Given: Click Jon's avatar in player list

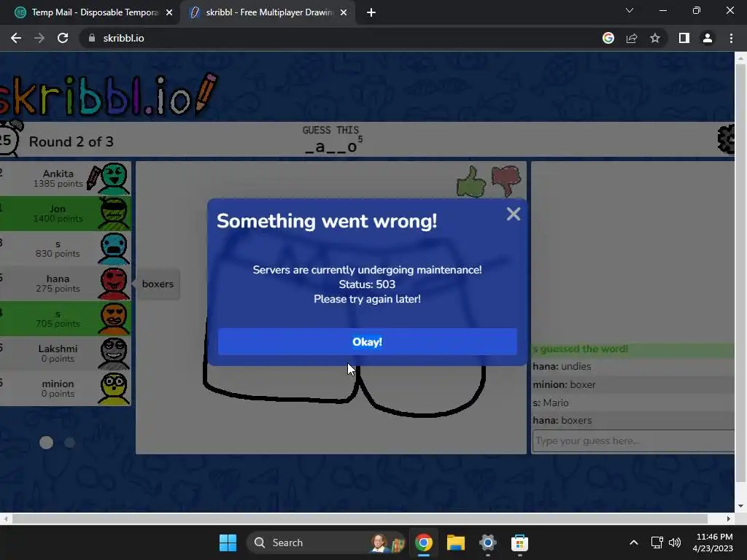Looking at the screenshot, I should (x=114, y=214).
